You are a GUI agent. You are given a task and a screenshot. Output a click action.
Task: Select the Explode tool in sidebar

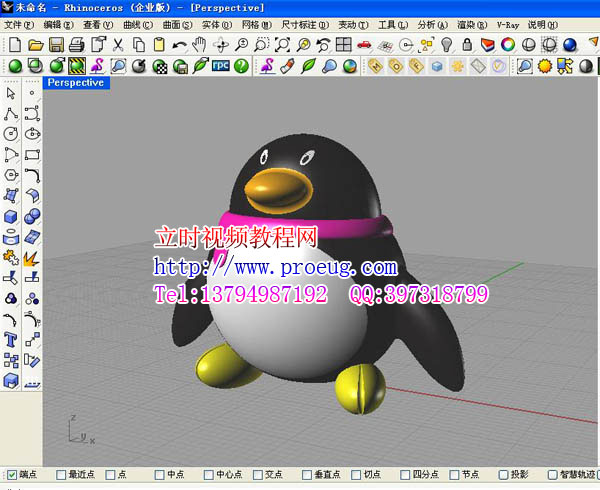tap(32, 258)
